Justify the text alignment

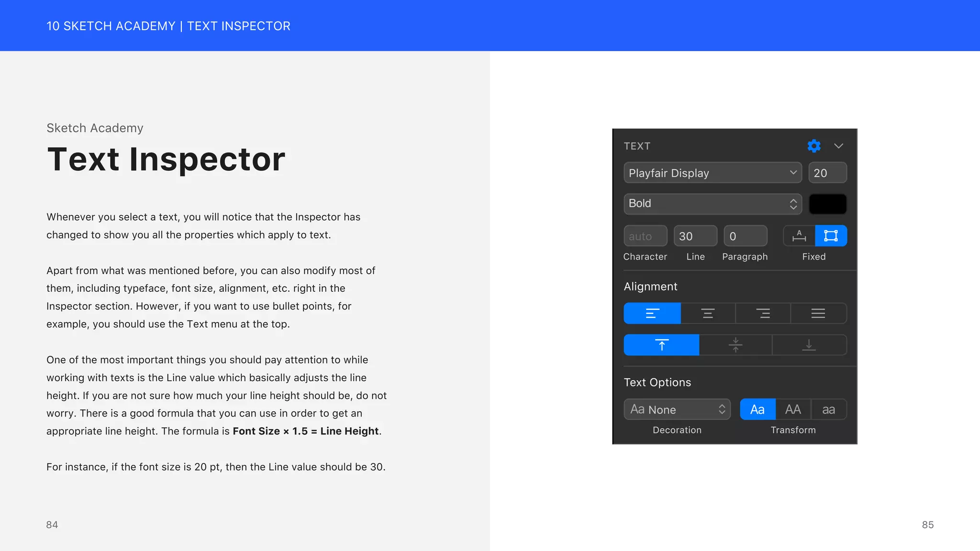[818, 313]
